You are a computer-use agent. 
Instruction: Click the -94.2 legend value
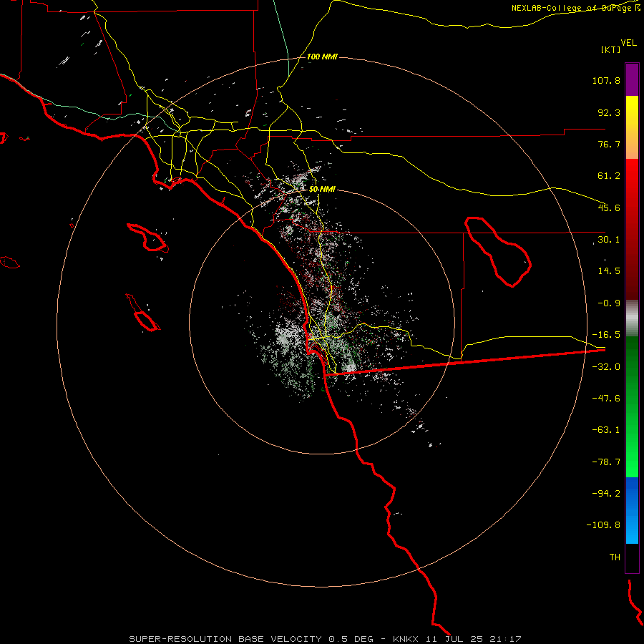coord(606,494)
